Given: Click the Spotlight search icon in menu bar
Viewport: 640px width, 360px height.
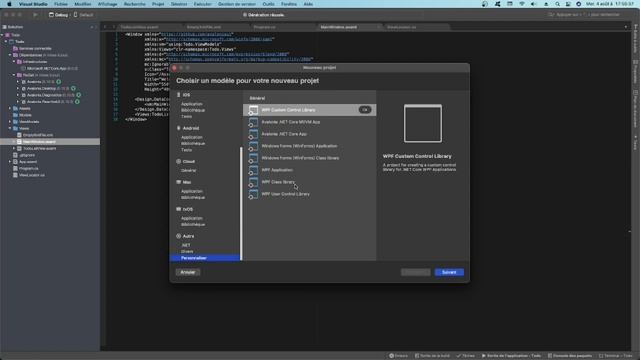Looking at the screenshot, I should (557, 4).
